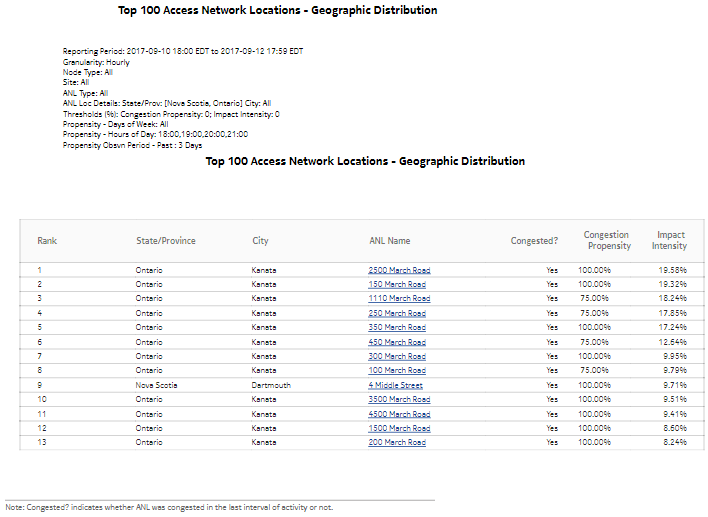This screenshot has width=708, height=517.
Task: Click rank number 10 cell
Action: pyautogui.click(x=42, y=399)
